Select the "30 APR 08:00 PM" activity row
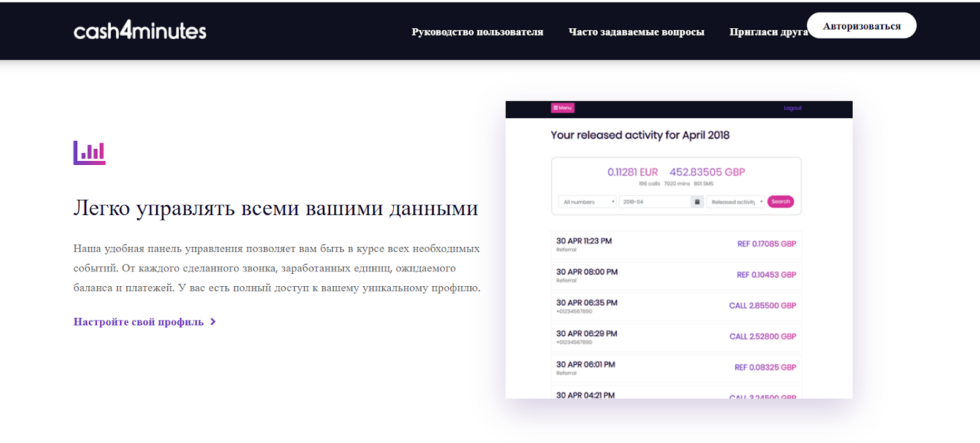This screenshot has width=980, height=443. [x=676, y=275]
